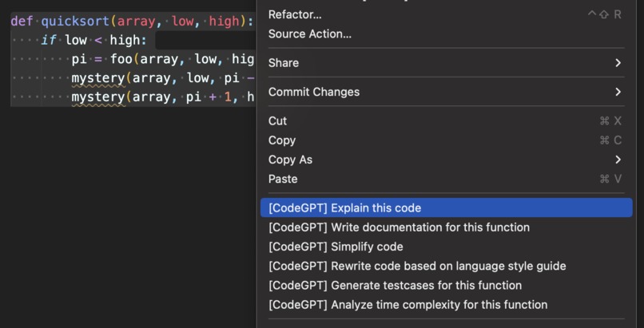Expand the Commit Changes chevron arrow
The width and height of the screenshot is (644, 328).
coord(618,92)
